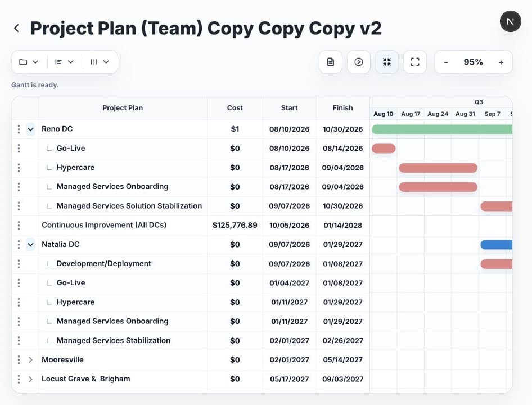Select the Managed Services Stabilization task name
This screenshot has width=532, height=405.
114,340
